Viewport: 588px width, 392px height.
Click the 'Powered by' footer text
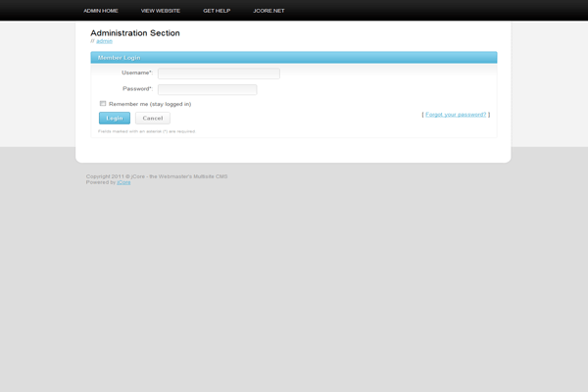point(100,182)
